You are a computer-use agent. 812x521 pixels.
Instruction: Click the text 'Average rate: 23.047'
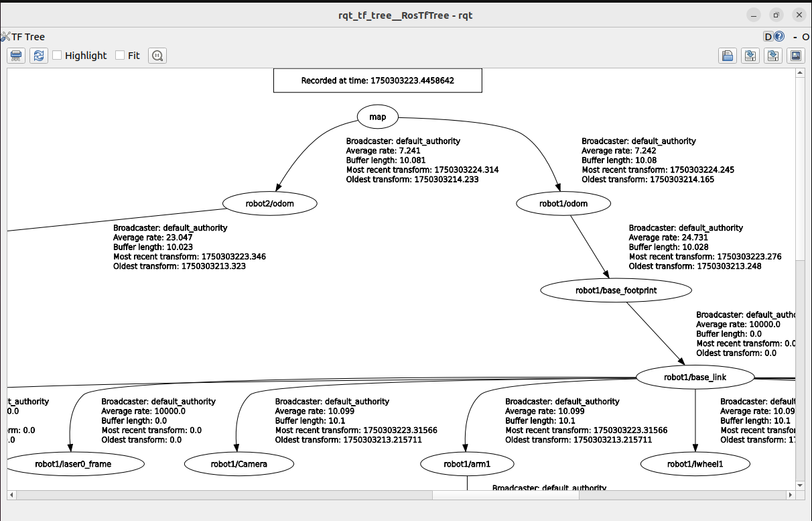[153, 237]
